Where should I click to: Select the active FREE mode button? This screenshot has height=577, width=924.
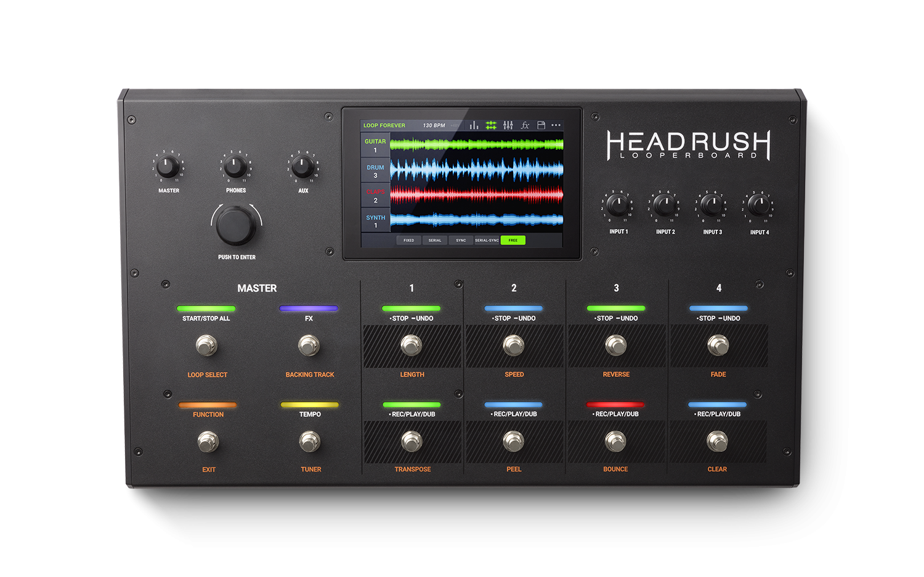[x=513, y=240]
